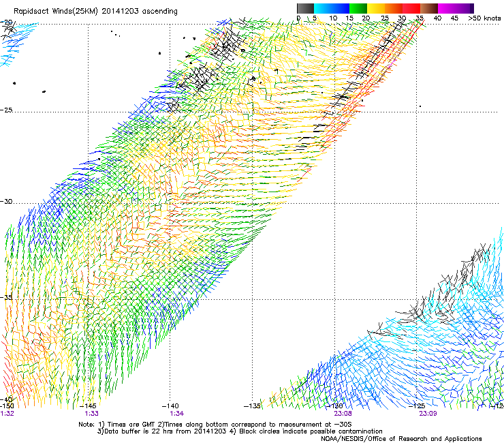Click the '-145' longitude axis label
The image size is (504, 443).
pos(89,406)
